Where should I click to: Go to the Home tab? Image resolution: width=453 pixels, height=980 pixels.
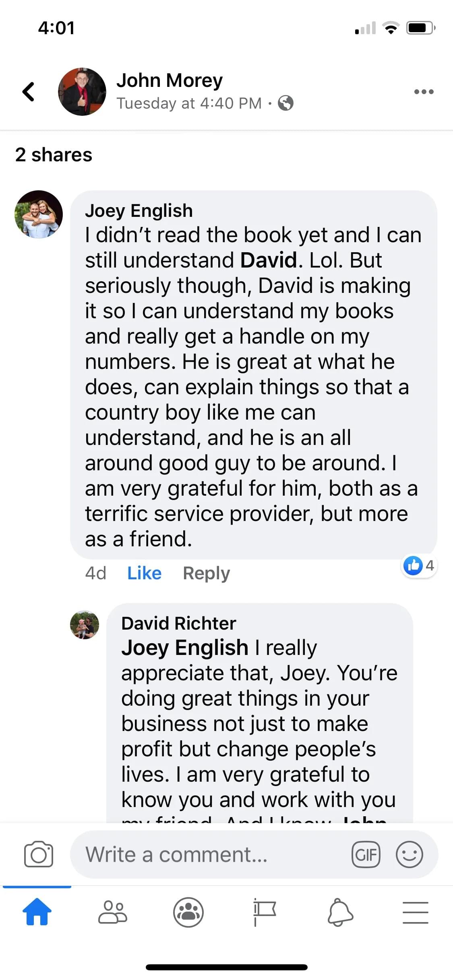[37, 912]
